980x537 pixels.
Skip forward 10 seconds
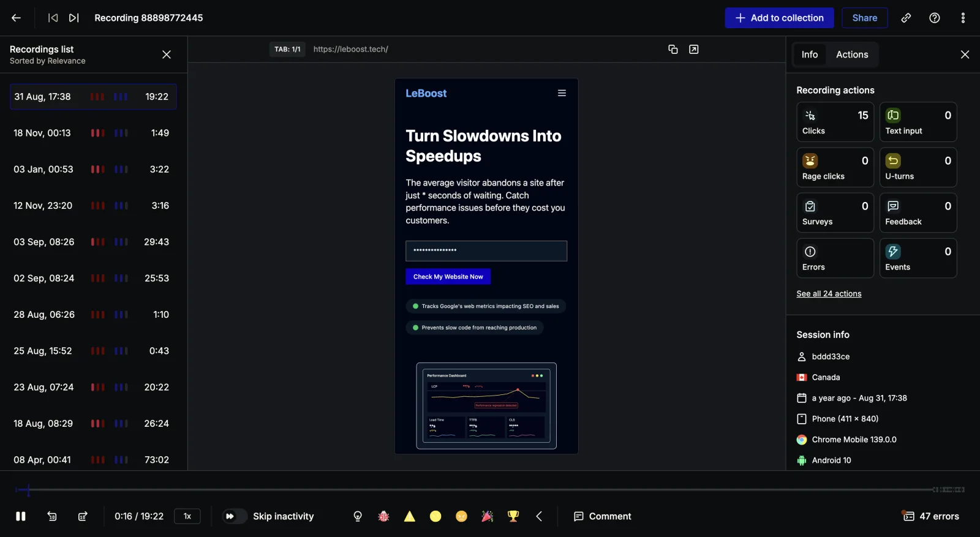pyautogui.click(x=83, y=516)
